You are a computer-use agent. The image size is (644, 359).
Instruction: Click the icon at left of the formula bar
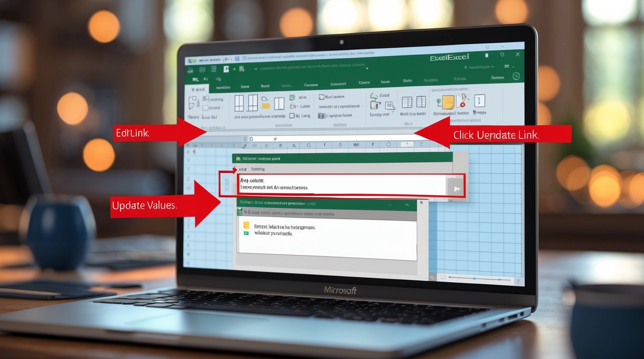click(251, 139)
